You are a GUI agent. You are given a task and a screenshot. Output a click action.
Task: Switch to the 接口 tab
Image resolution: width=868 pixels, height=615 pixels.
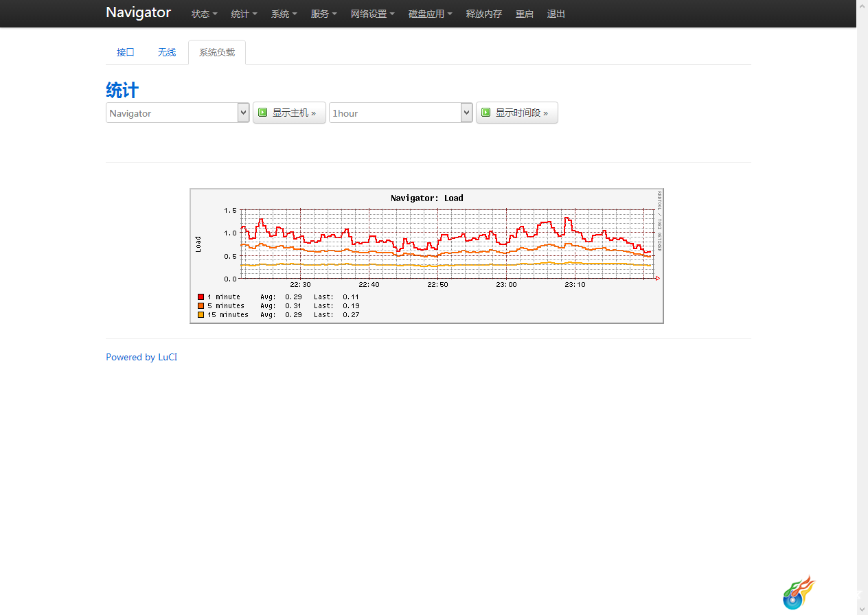click(x=126, y=52)
